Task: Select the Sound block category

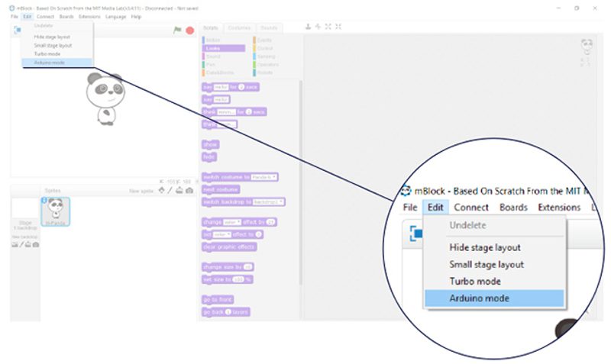Action: click(223, 56)
